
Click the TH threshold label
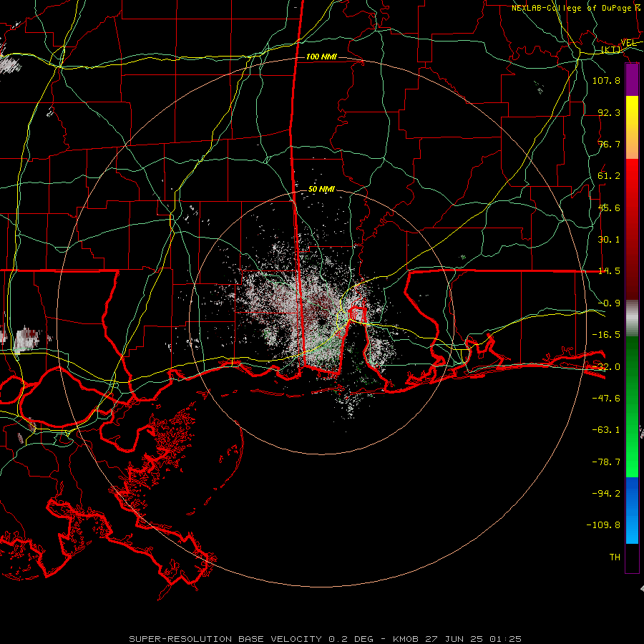pos(615,557)
